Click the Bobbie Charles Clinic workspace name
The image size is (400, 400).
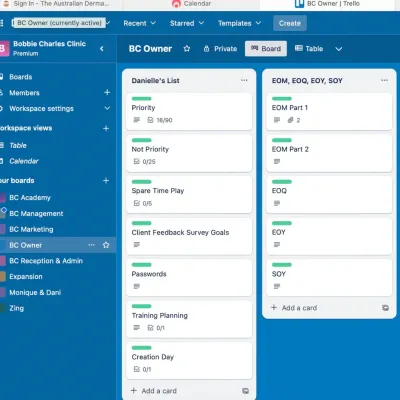[x=49, y=44]
